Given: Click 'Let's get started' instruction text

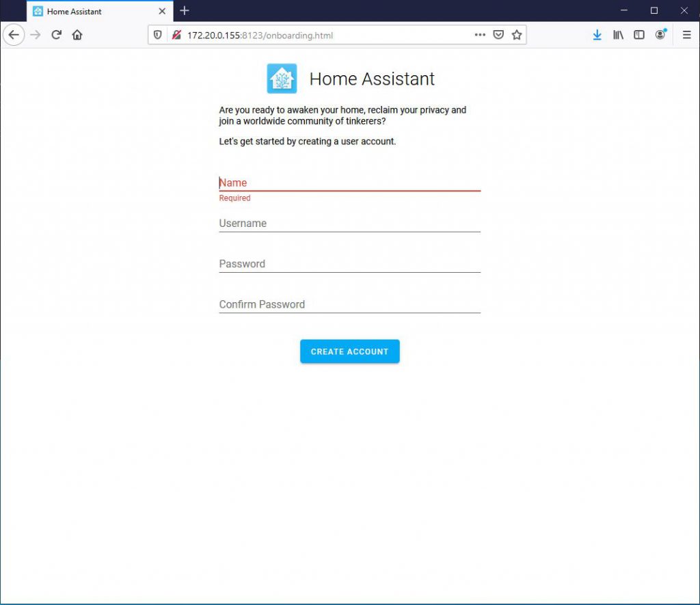Looking at the screenshot, I should (307, 142).
